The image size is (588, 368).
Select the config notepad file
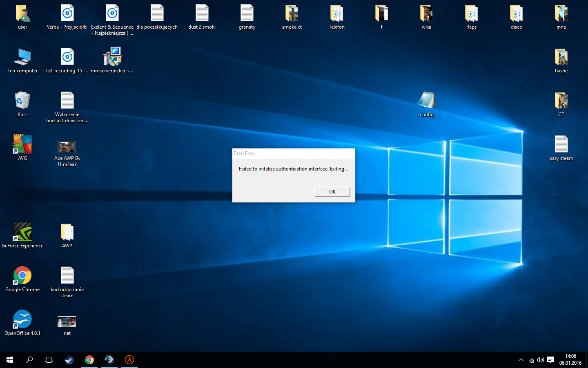tap(426, 104)
